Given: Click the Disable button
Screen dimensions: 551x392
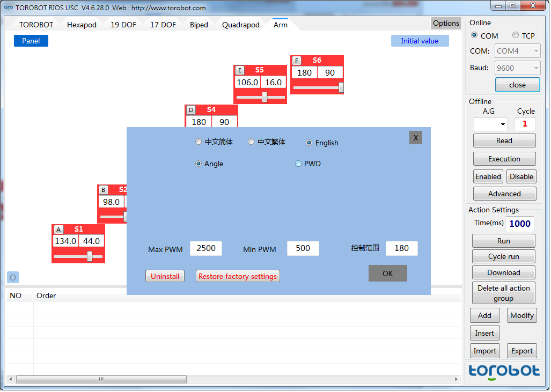Looking at the screenshot, I should pyautogui.click(x=521, y=176).
